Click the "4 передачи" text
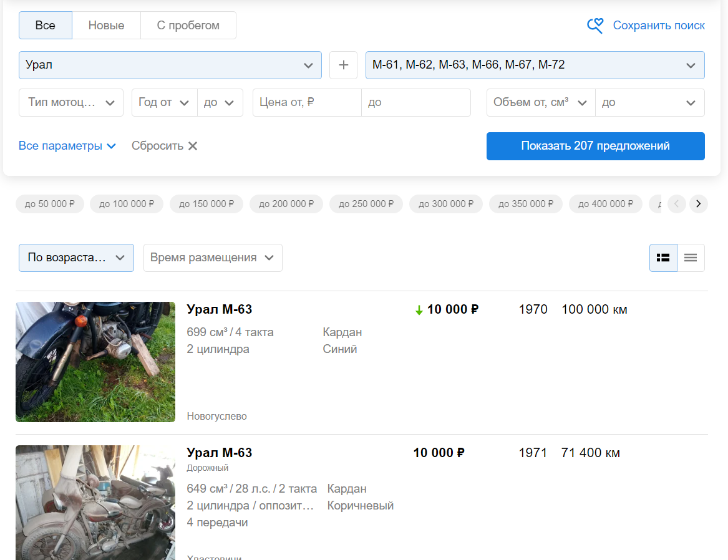728x560 pixels. coord(217,523)
